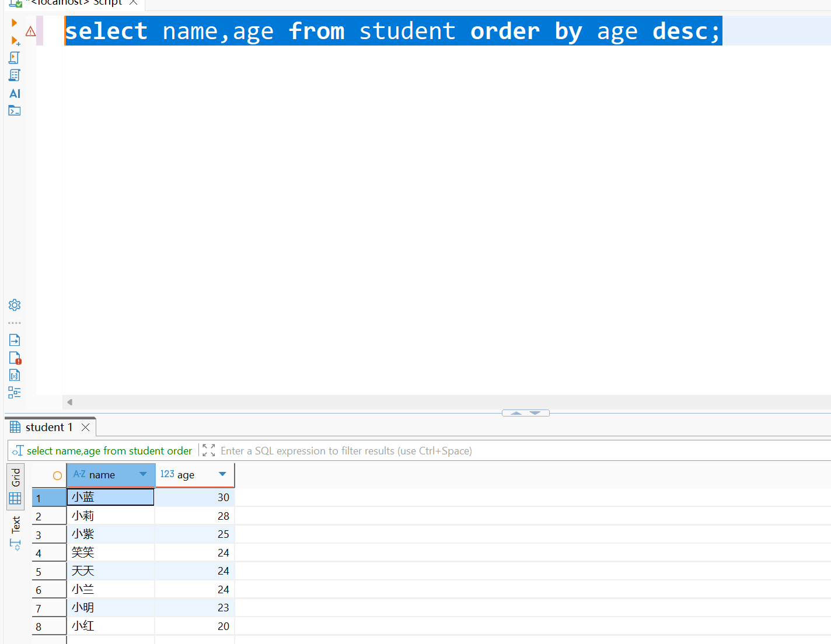Click age value 28 in 小莉 row
Image resolution: width=831 pixels, height=644 pixels.
click(x=195, y=516)
